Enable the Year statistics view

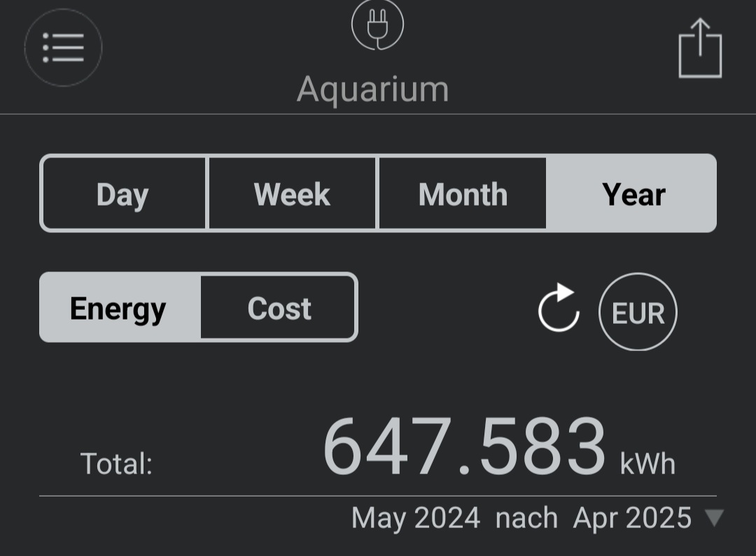631,194
